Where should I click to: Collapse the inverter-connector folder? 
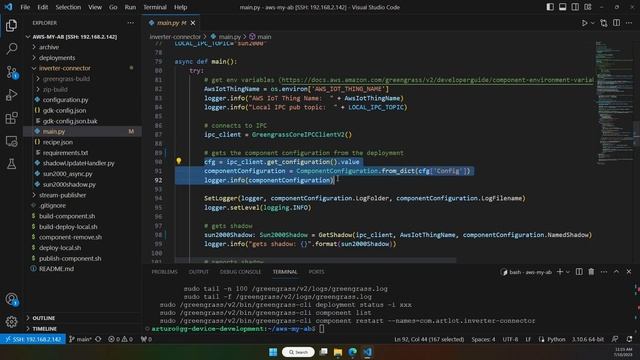pos(64,68)
